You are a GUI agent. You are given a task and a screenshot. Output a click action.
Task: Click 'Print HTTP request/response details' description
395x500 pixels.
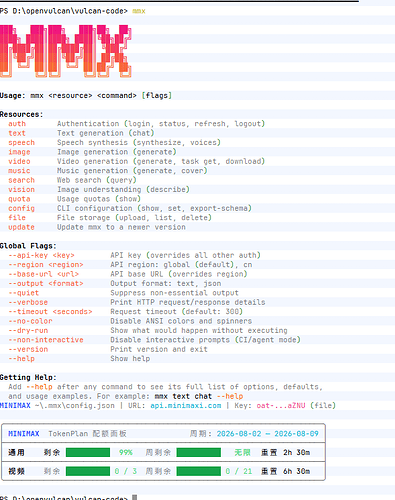(x=188, y=302)
